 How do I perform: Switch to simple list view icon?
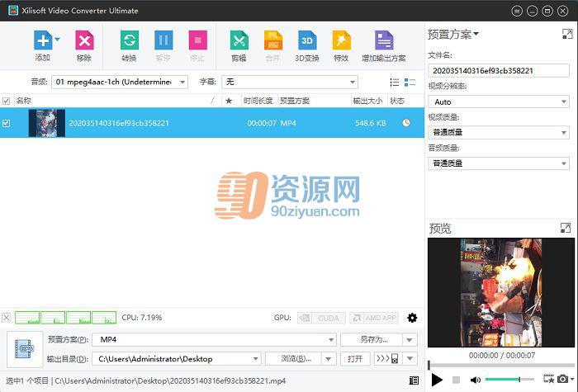(395, 83)
